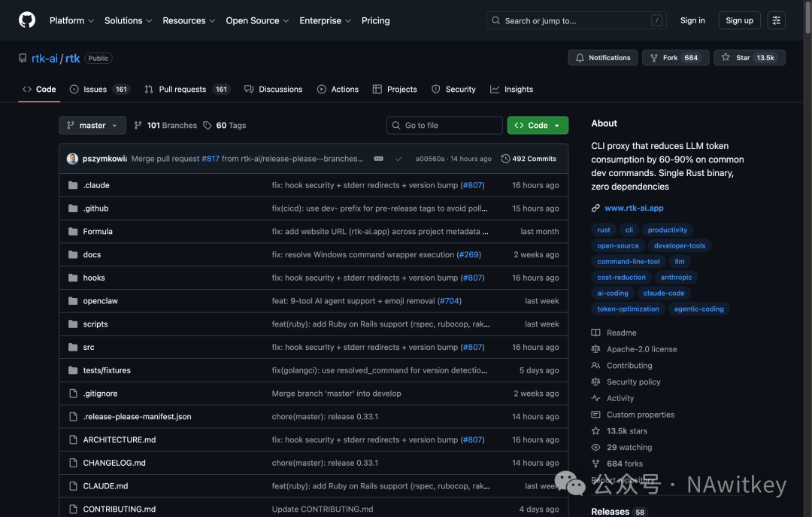Click the expand commit message ellipsis icon
The width and height of the screenshot is (812, 517).
(378, 159)
